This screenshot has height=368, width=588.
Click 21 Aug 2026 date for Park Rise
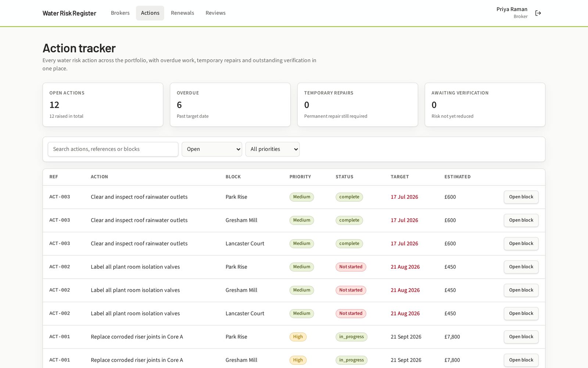[405, 267]
